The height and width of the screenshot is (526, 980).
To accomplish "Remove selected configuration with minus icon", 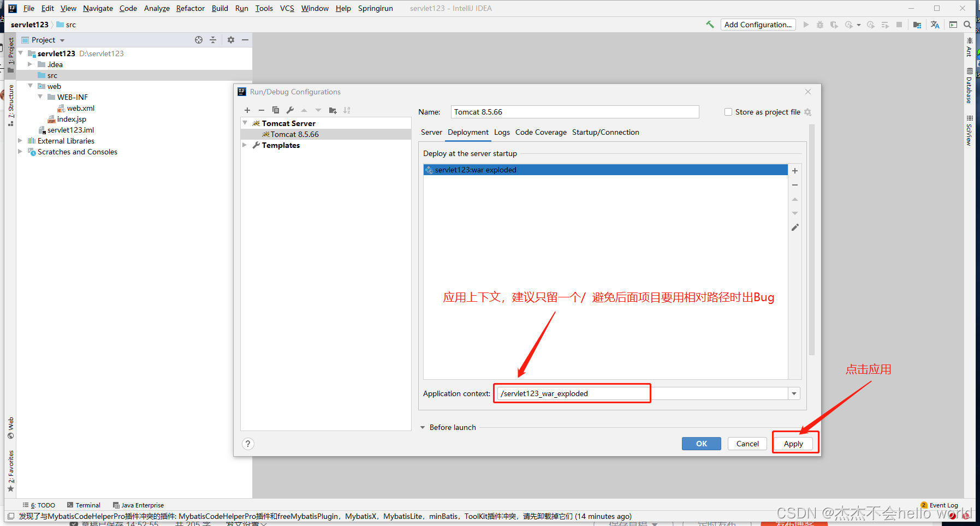I will (262, 110).
